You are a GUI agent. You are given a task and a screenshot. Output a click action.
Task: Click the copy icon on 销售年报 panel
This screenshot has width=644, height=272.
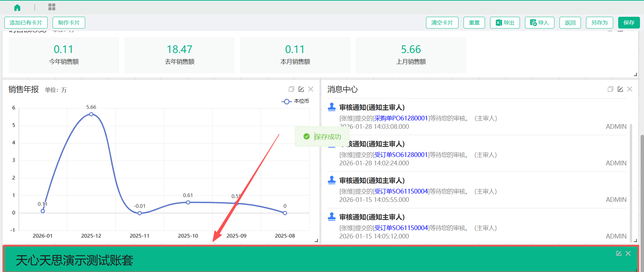point(291,89)
